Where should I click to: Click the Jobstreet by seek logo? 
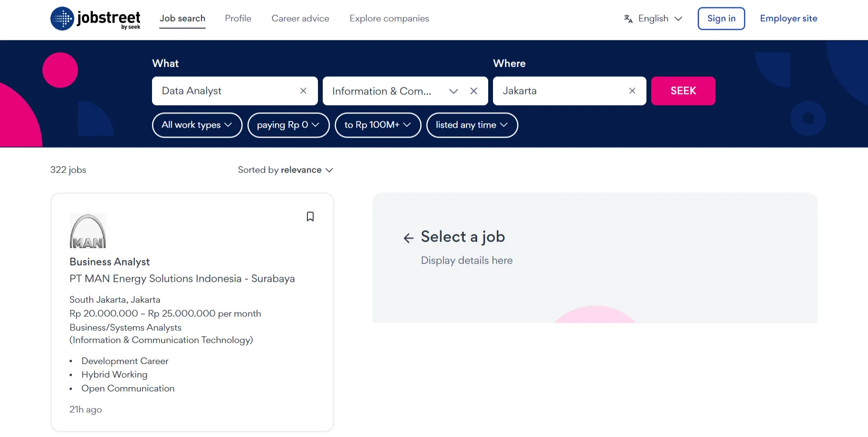[x=95, y=19]
